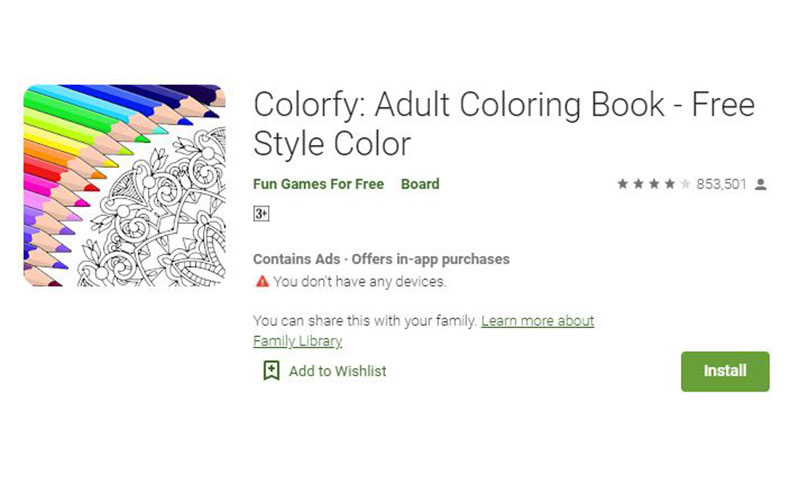This screenshot has height=500, width=800.
Task: Install the Colorfy app
Action: pos(725,371)
